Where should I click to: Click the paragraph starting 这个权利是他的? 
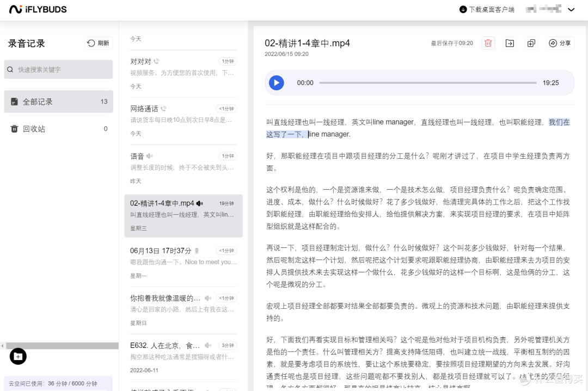418,208
